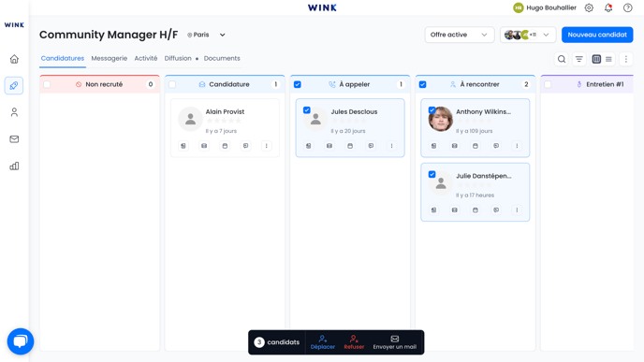The image size is (644, 362).
Task: Check the Candidature column checkbox
Action: 172,84
